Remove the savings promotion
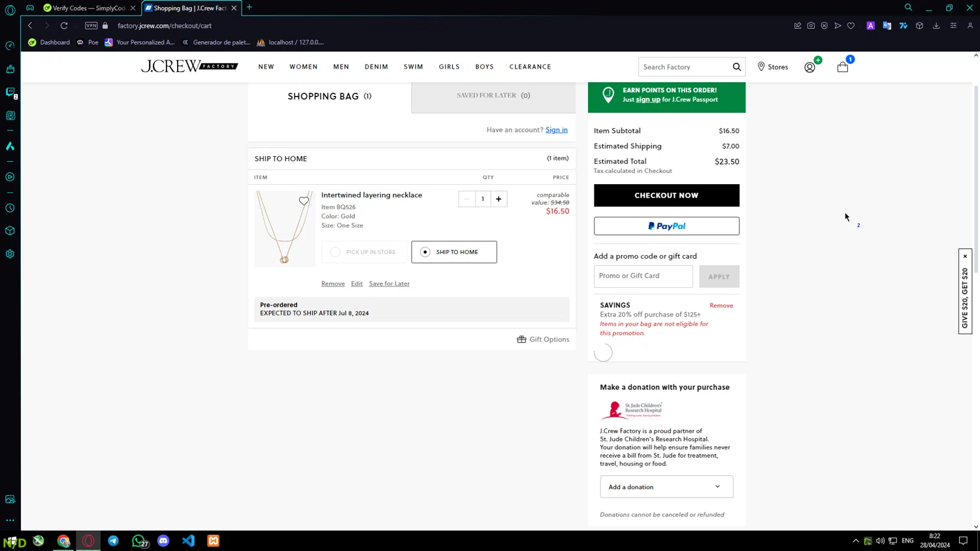The image size is (980, 551). pos(721,306)
